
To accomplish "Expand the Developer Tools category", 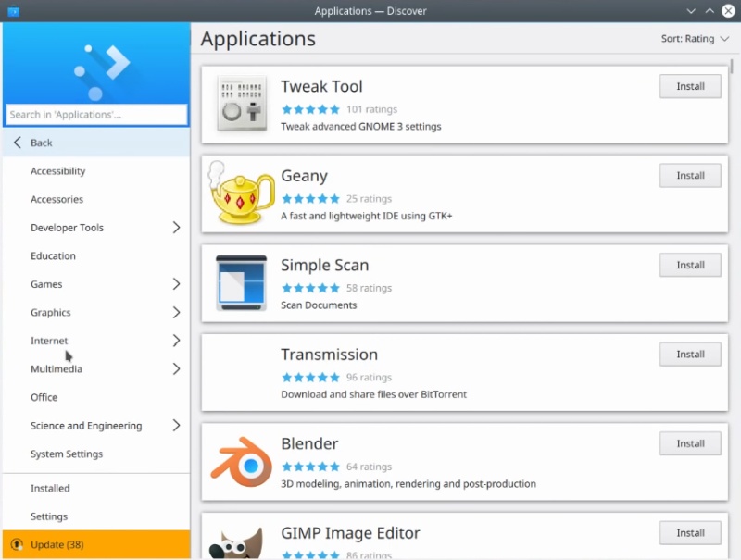I will click(x=176, y=228).
